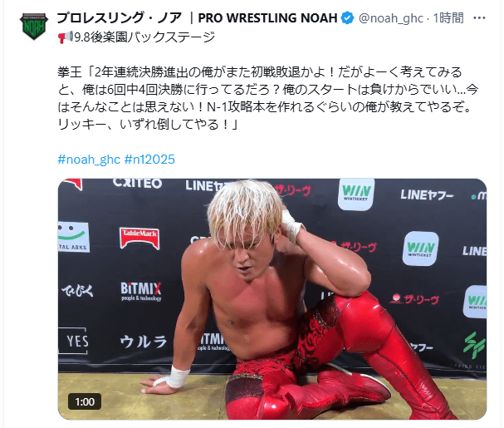The image size is (504, 428).
Task: Open the PRO WRESTLING NOAH display name
Action: tap(197, 18)
